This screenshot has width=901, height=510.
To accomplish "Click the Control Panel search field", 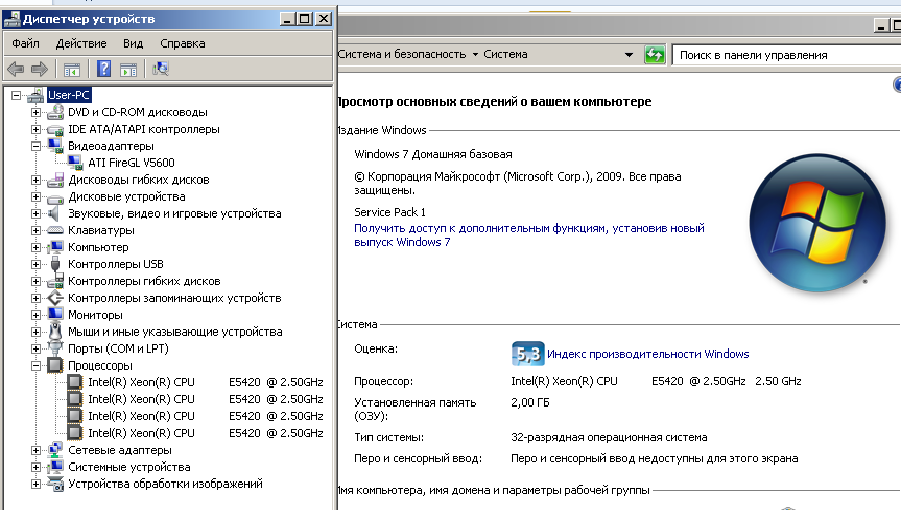I will pos(786,55).
